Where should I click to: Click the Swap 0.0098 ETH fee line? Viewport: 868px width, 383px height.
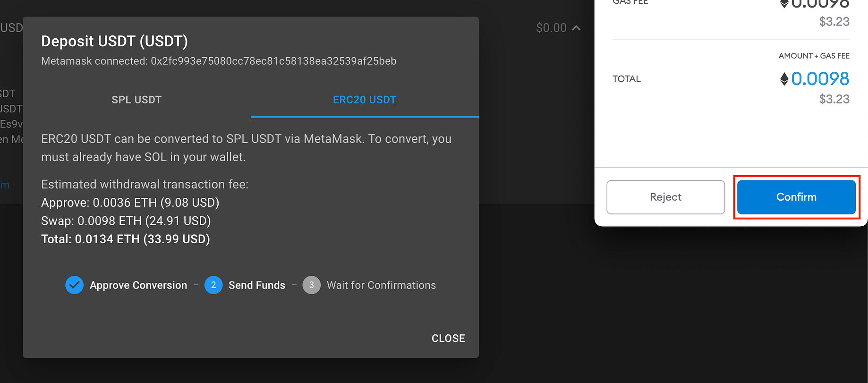pos(126,221)
